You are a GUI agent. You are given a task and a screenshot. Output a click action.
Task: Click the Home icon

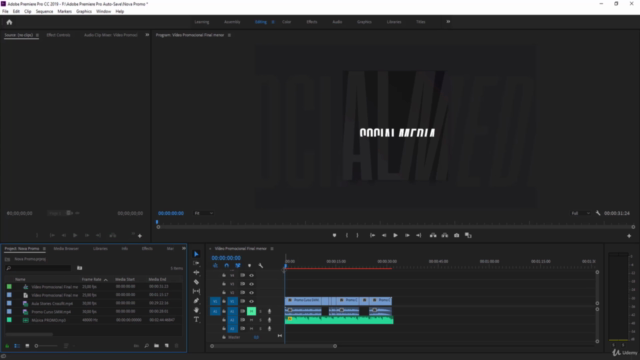click(x=9, y=22)
